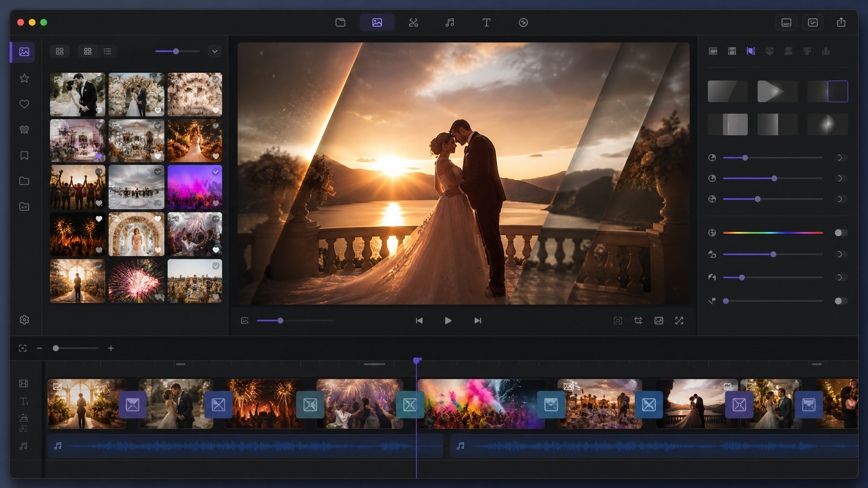Enter fullscreen using the expand arrows icon

click(679, 321)
